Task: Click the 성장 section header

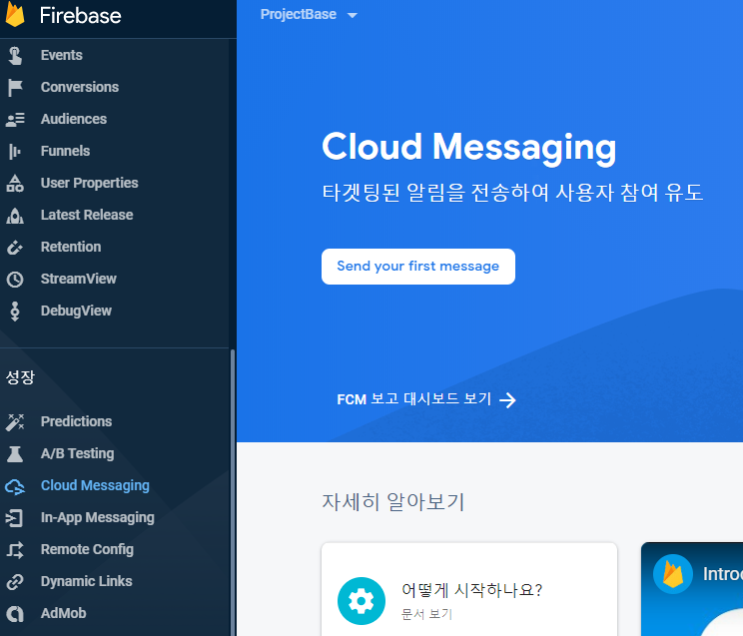Action: tap(20, 378)
